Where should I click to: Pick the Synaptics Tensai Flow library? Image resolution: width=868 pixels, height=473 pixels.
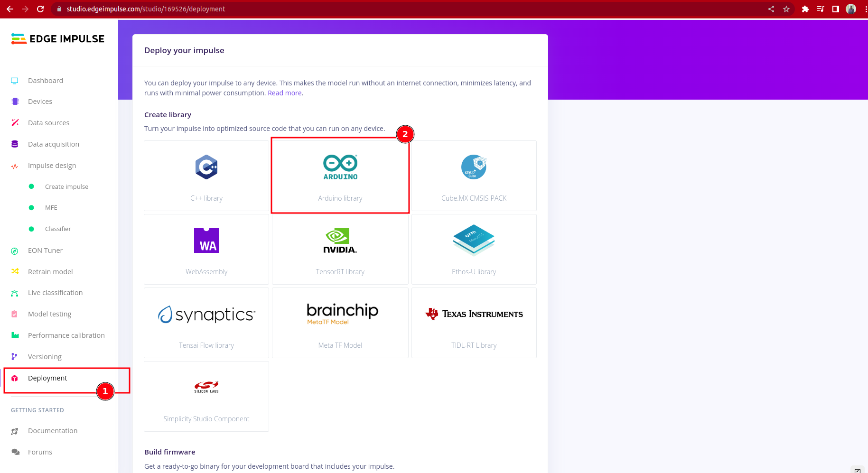click(206, 323)
